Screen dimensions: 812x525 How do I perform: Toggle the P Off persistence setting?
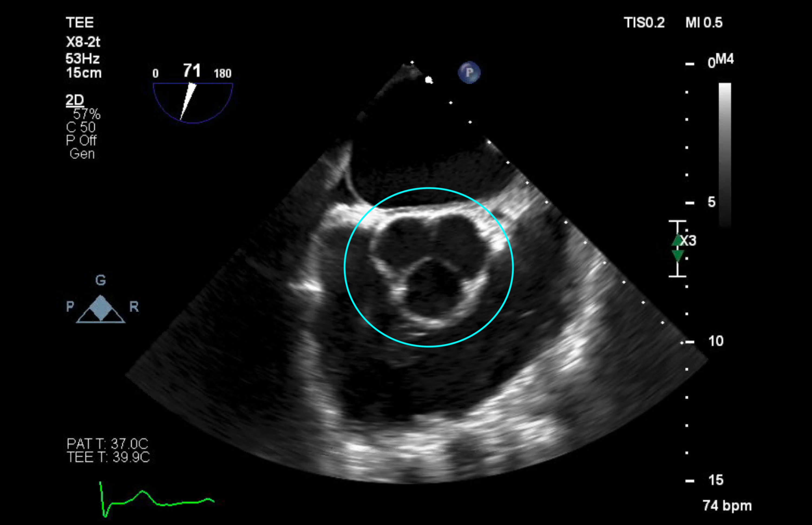pos(81,140)
